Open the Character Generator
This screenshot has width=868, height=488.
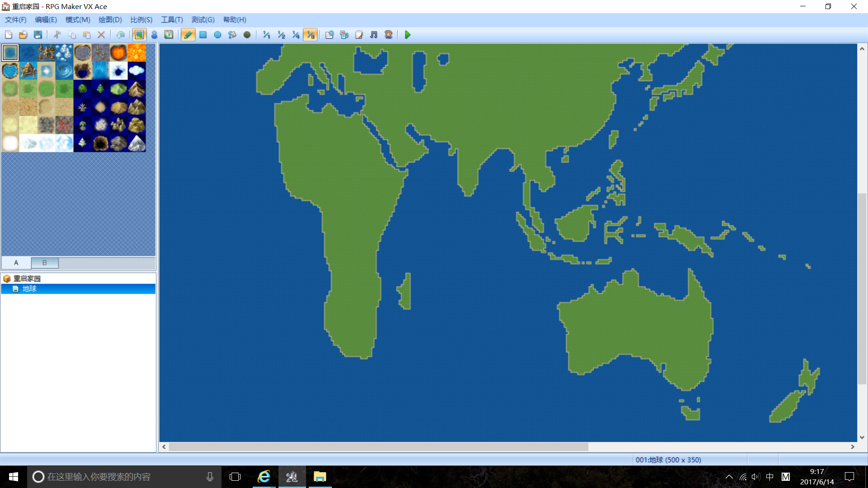coord(388,35)
